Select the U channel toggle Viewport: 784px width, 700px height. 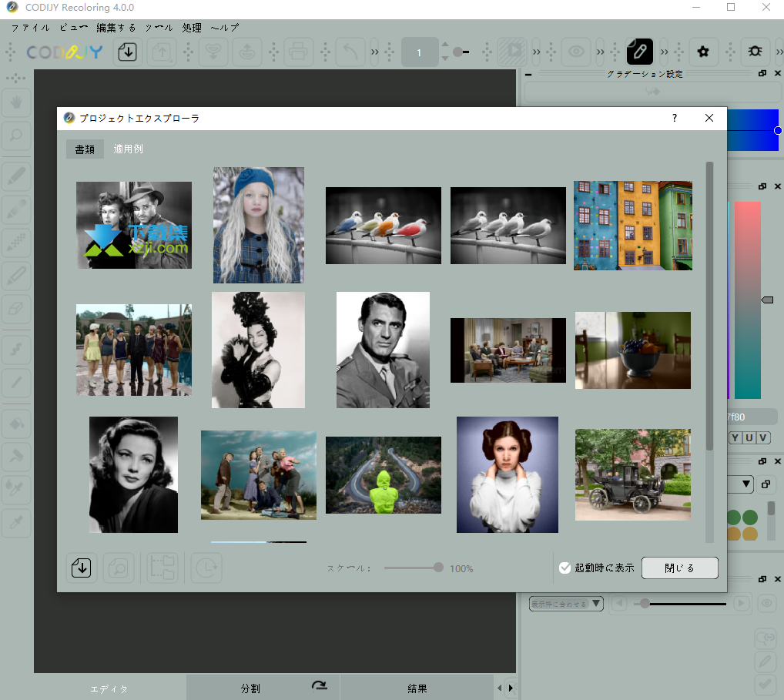pos(749,438)
